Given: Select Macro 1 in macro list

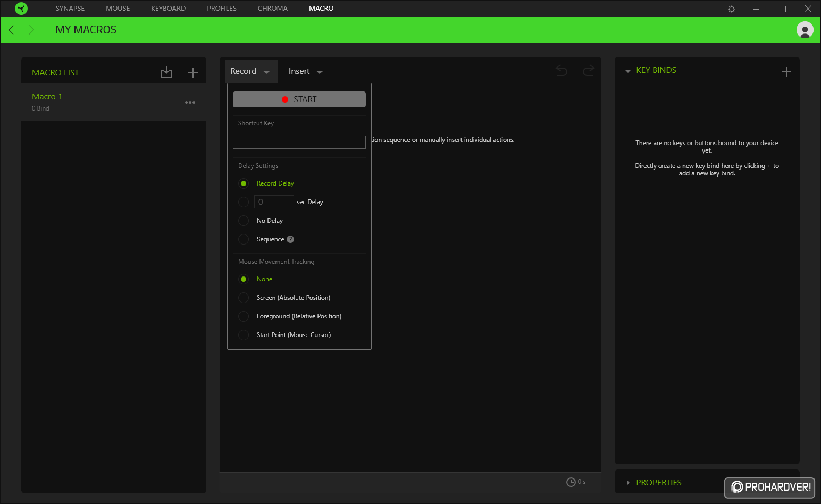Looking at the screenshot, I should point(113,102).
